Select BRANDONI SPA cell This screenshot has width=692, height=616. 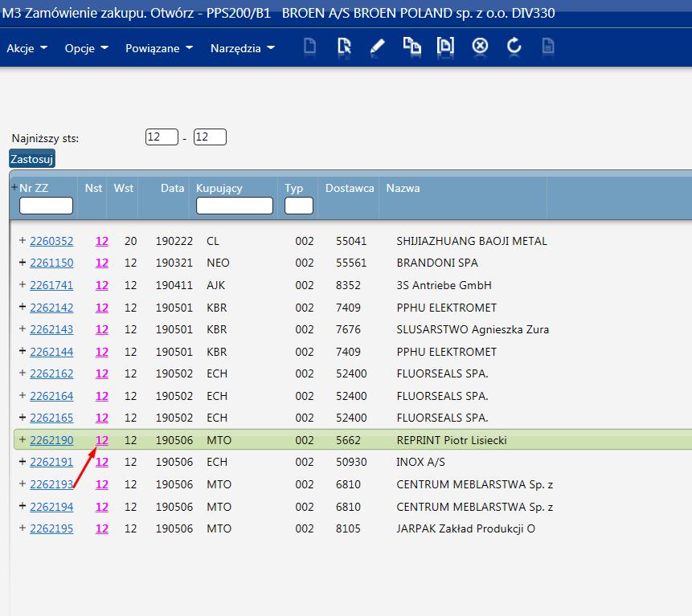pyautogui.click(x=437, y=263)
